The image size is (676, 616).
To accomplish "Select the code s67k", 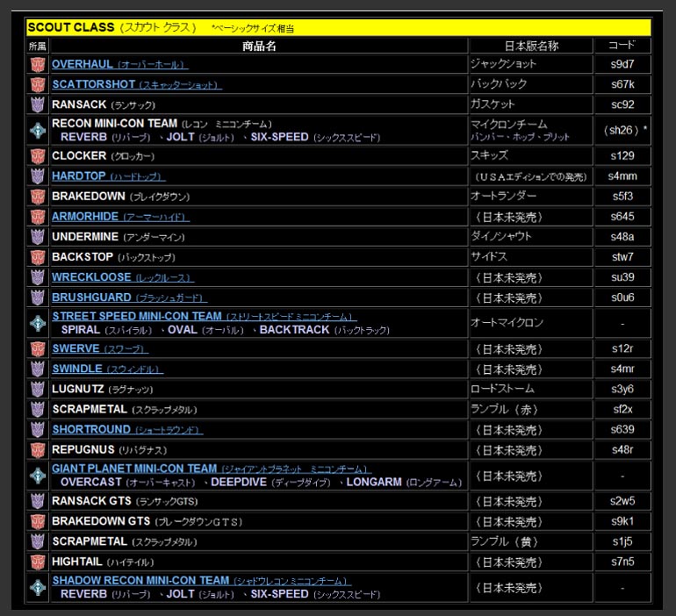I will [x=622, y=84].
